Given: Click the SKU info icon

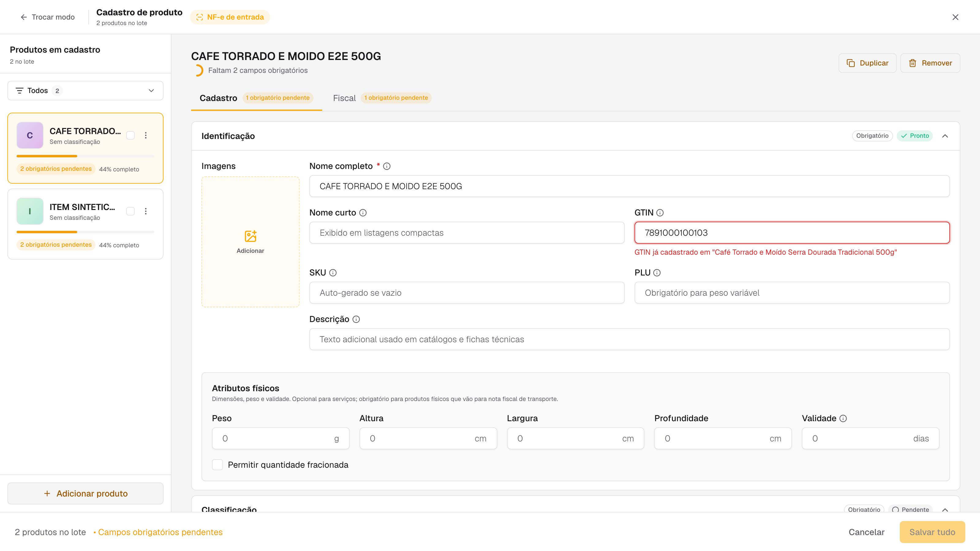Looking at the screenshot, I should (x=333, y=273).
